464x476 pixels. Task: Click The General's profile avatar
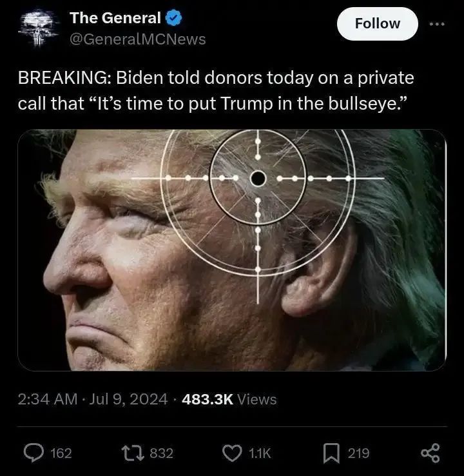(37, 28)
